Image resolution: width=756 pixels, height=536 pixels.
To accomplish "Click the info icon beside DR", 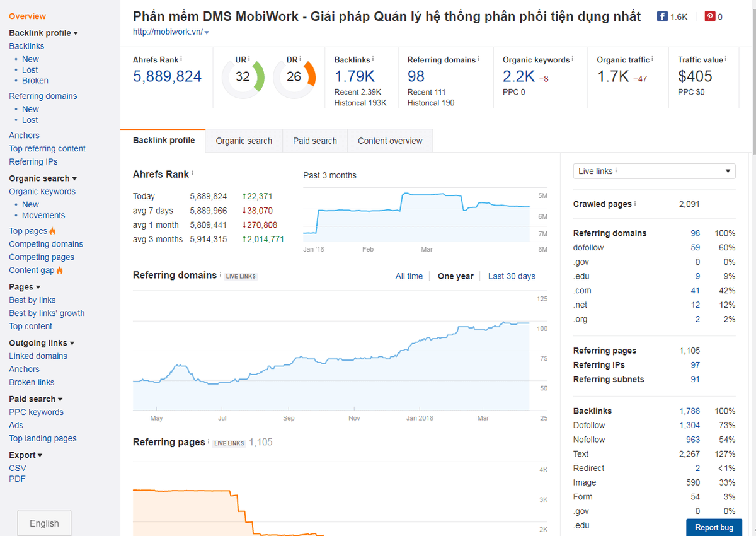I will 300,59.
